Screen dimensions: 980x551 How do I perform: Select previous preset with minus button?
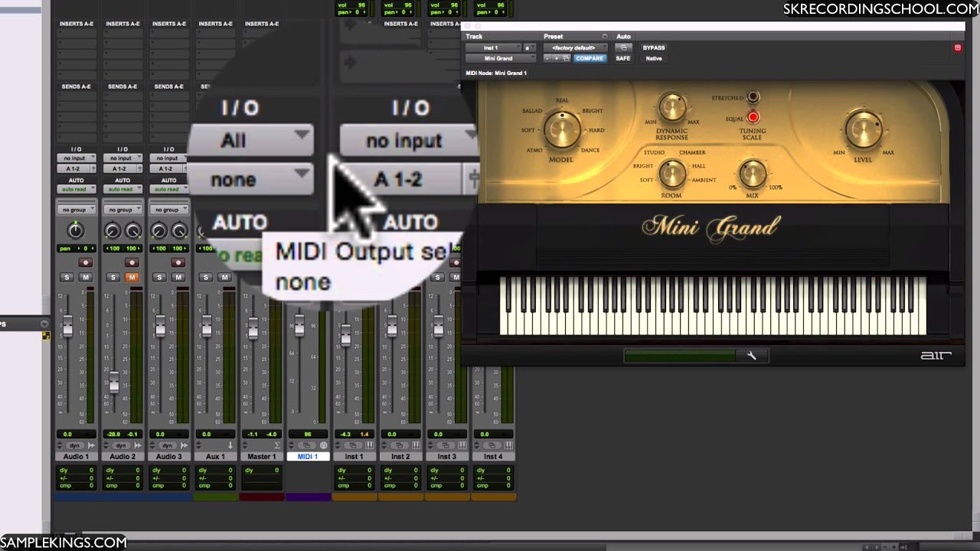tap(547, 58)
